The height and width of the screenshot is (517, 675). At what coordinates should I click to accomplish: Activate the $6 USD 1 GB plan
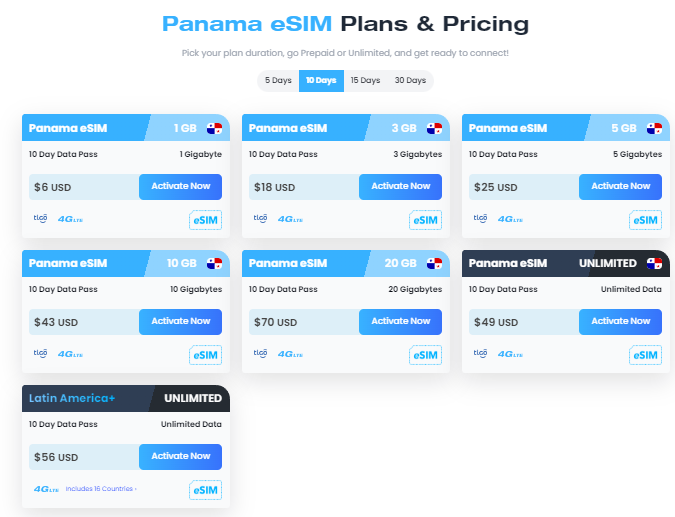click(x=180, y=186)
